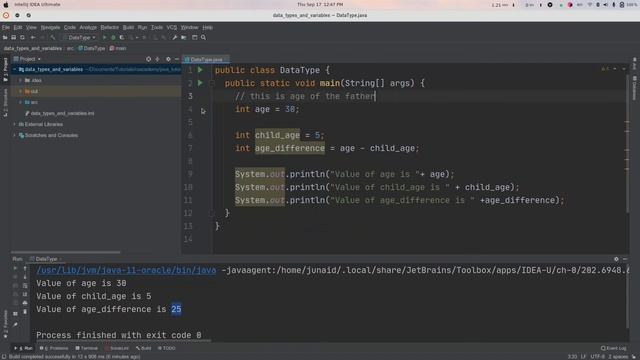Click run gutter arrow beside main method line
640x360 pixels.
pos(200,83)
